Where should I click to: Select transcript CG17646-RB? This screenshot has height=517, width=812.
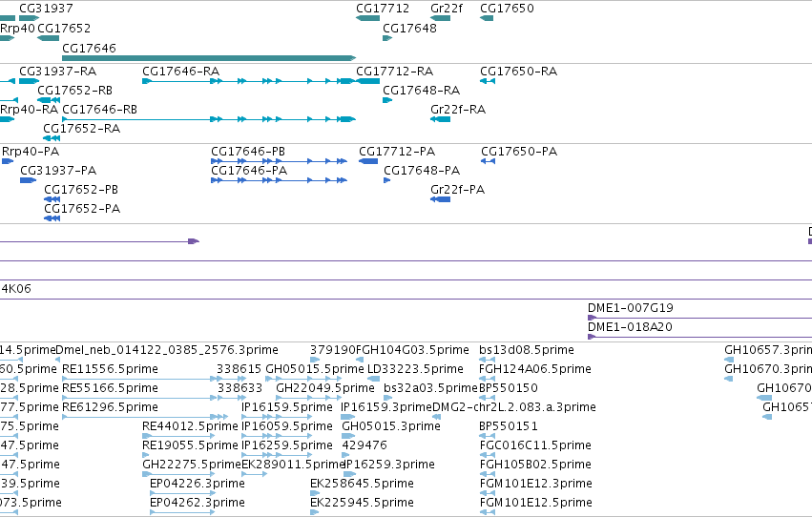tap(209, 119)
